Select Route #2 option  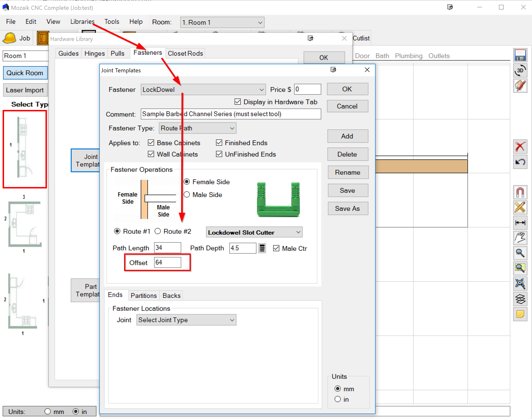(x=158, y=231)
